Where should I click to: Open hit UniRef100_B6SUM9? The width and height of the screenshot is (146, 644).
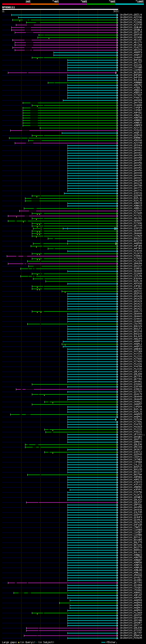[x=131, y=72]
